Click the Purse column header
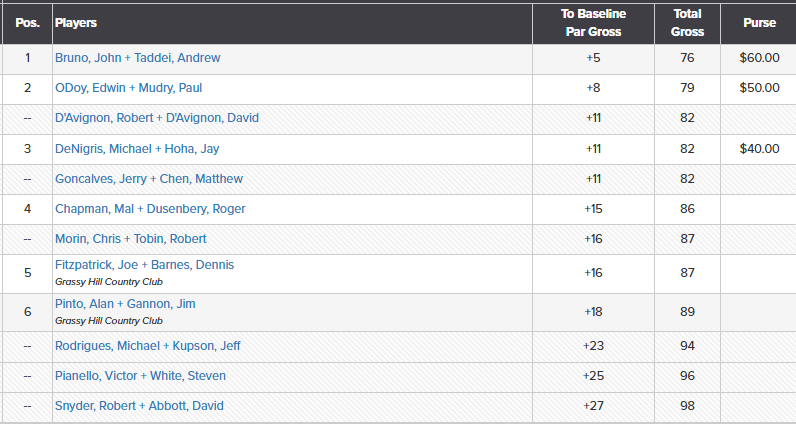Viewport: 796px width, 424px height. [x=759, y=23]
